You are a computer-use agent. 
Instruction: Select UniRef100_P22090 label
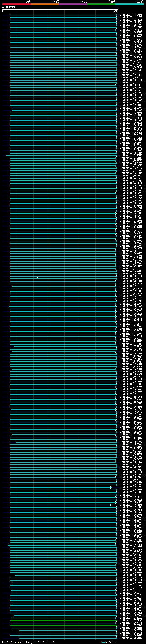(x=131, y=145)
